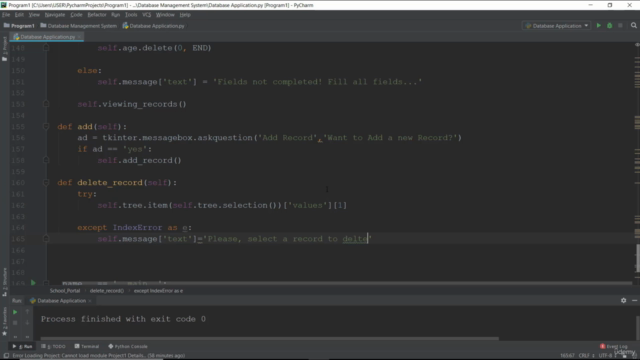
Task: Select Program1 in the navigation breadcrumb
Action: click(x=19, y=26)
